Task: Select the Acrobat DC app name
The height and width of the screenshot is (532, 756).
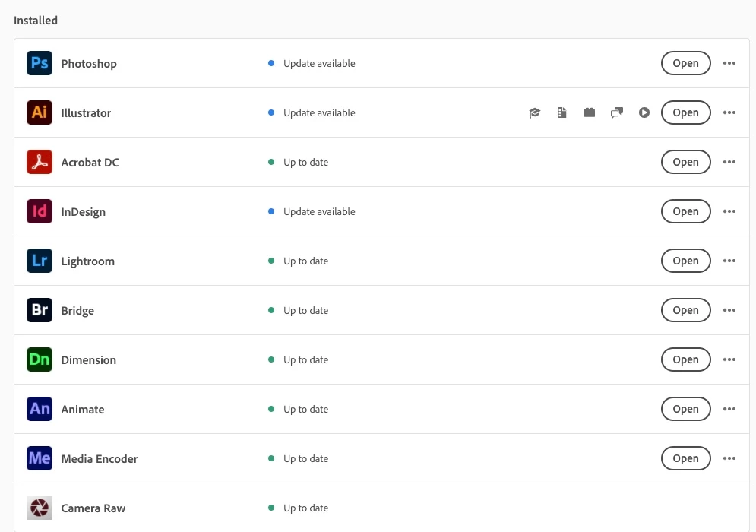Action: (90, 163)
